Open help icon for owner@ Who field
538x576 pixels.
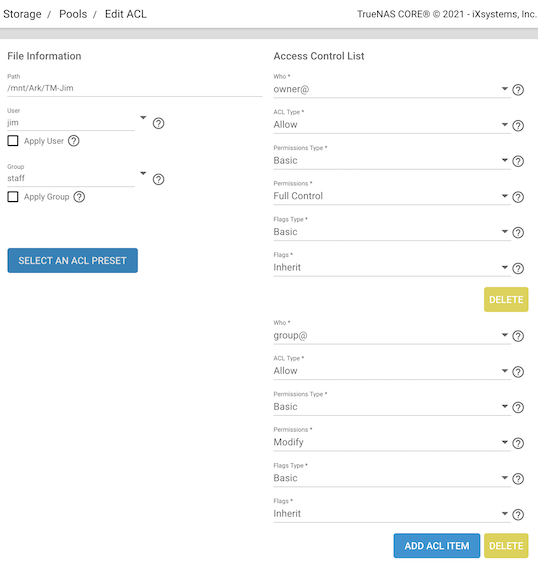(x=518, y=90)
